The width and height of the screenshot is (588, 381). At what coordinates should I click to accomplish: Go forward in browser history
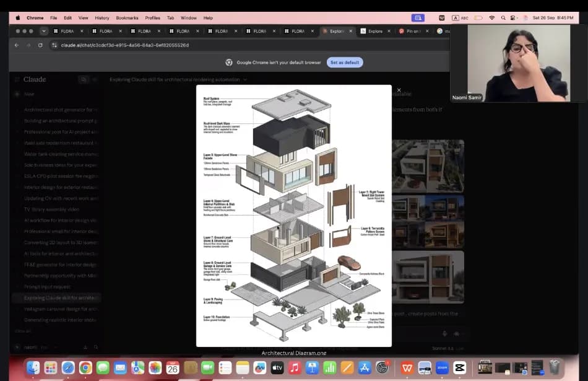28,45
